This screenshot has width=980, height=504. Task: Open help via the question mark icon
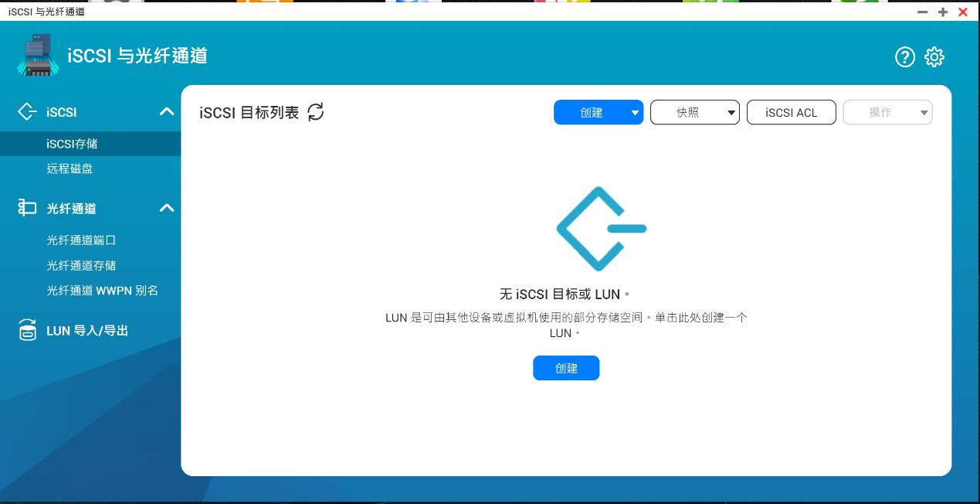(904, 57)
